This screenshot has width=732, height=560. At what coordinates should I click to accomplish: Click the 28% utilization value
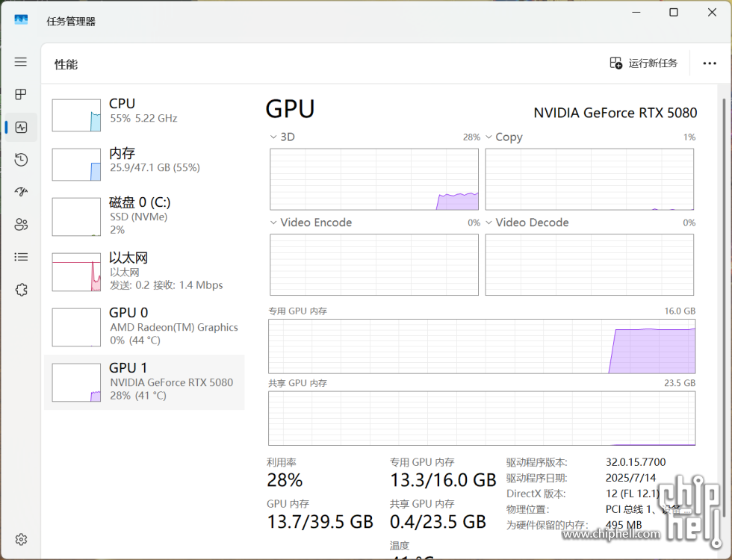pyautogui.click(x=285, y=480)
